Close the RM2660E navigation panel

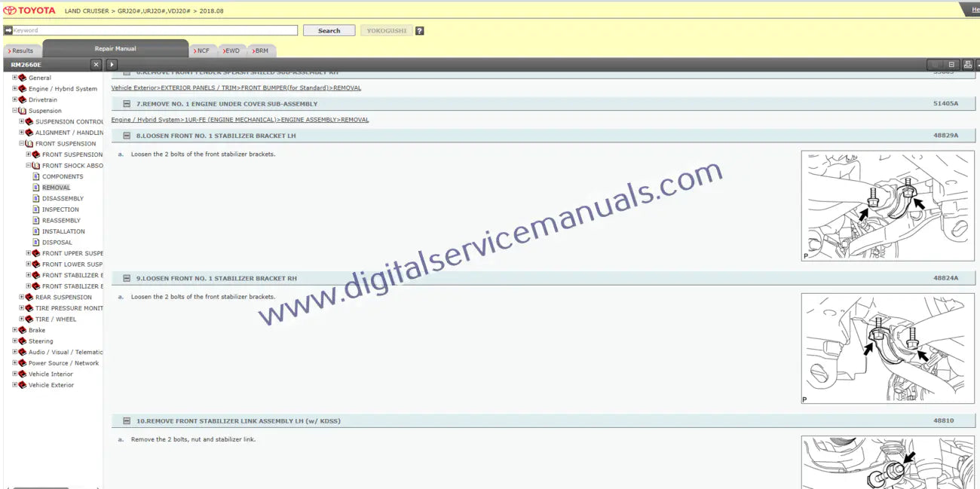(x=96, y=65)
